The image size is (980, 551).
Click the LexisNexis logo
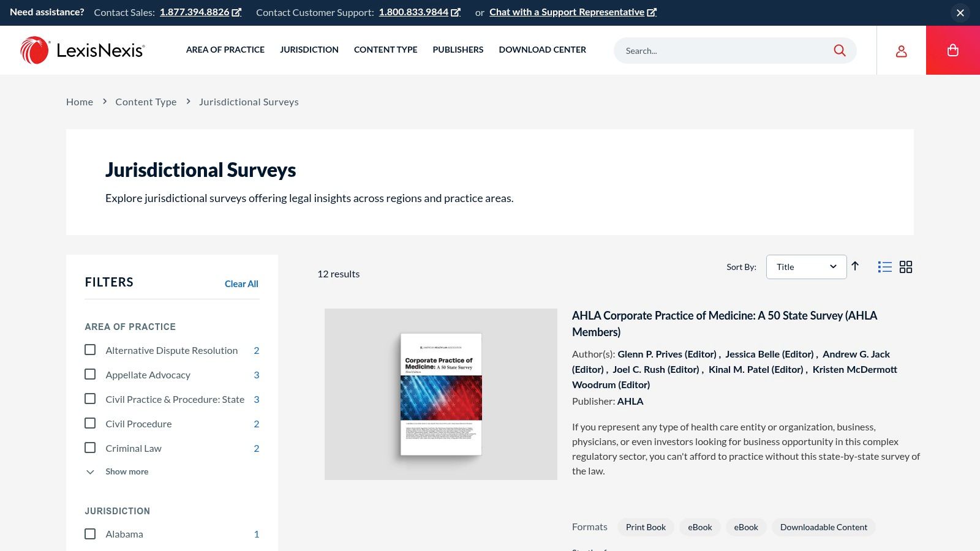[x=83, y=50]
